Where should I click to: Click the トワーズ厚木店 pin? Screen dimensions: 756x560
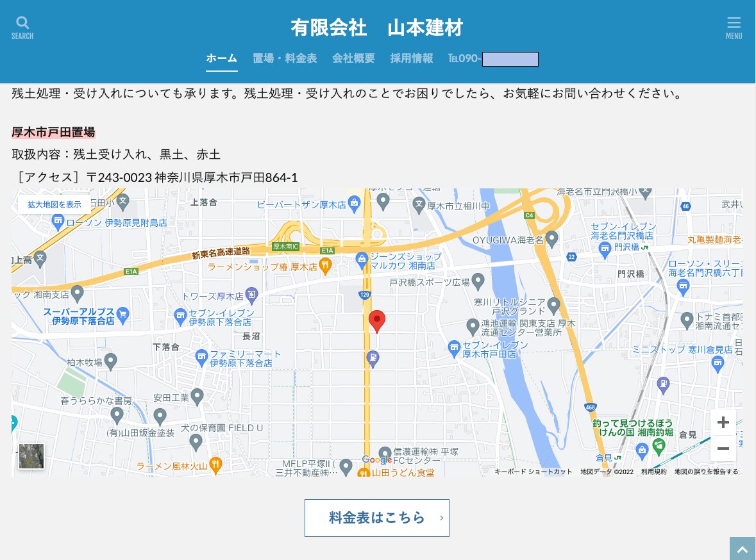coord(251,295)
